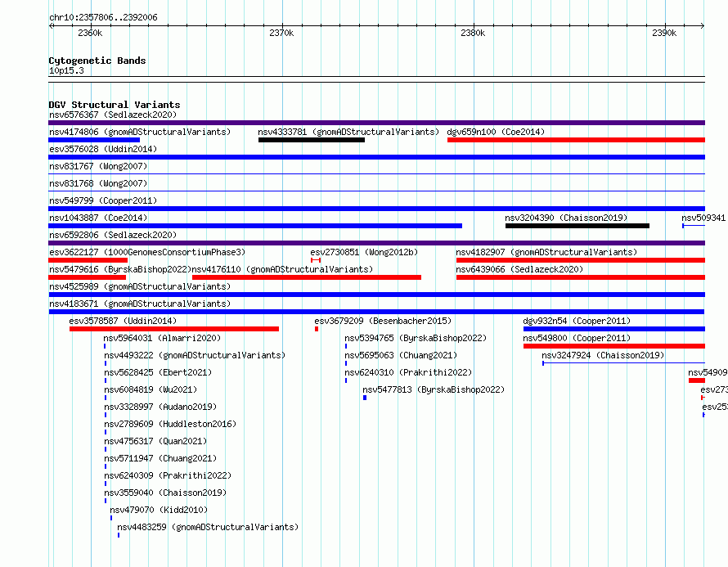Click the chr10:2357806..2392006 coordinate text
This screenshot has height=567, width=728.
pyautogui.click(x=103, y=17)
